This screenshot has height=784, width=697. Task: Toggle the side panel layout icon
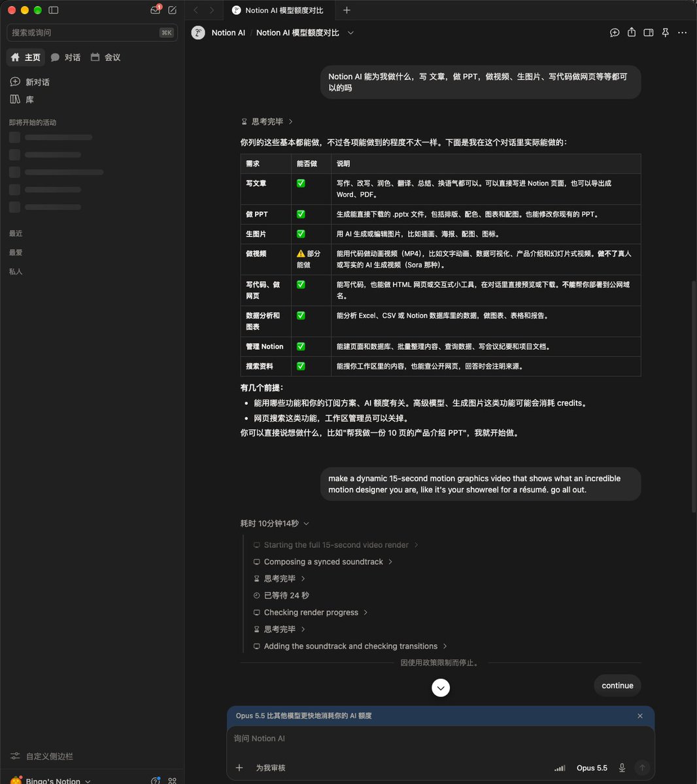click(x=649, y=33)
